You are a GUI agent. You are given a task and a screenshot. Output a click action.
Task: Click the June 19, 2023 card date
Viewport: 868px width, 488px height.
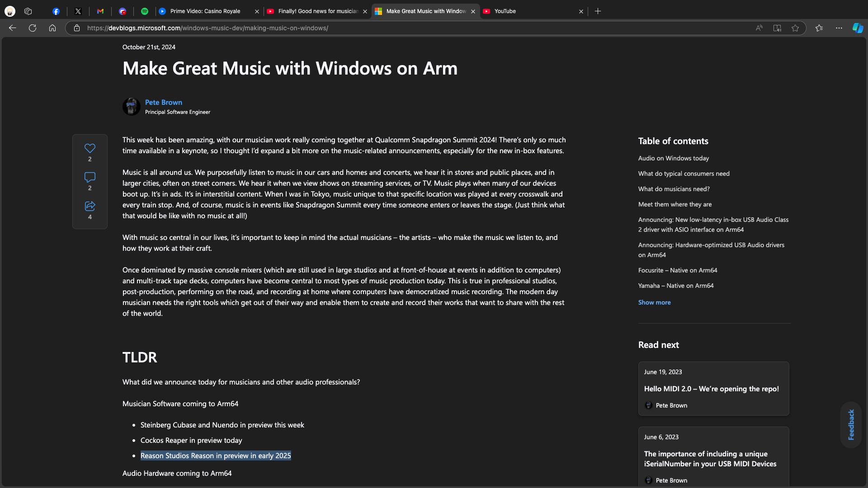click(x=663, y=372)
